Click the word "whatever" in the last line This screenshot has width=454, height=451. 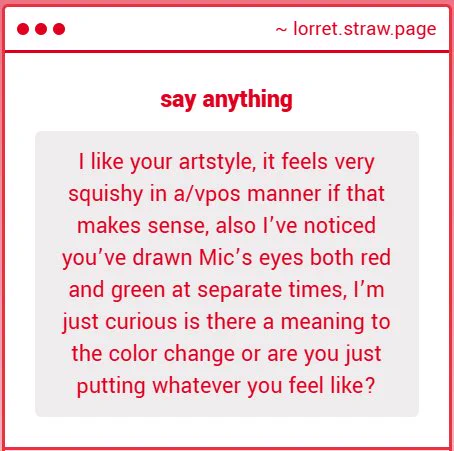196,386
